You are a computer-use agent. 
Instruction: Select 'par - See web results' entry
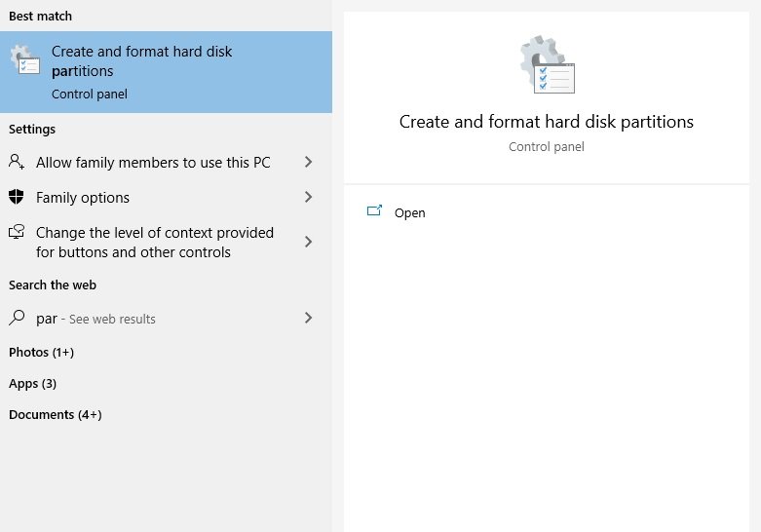click(95, 319)
